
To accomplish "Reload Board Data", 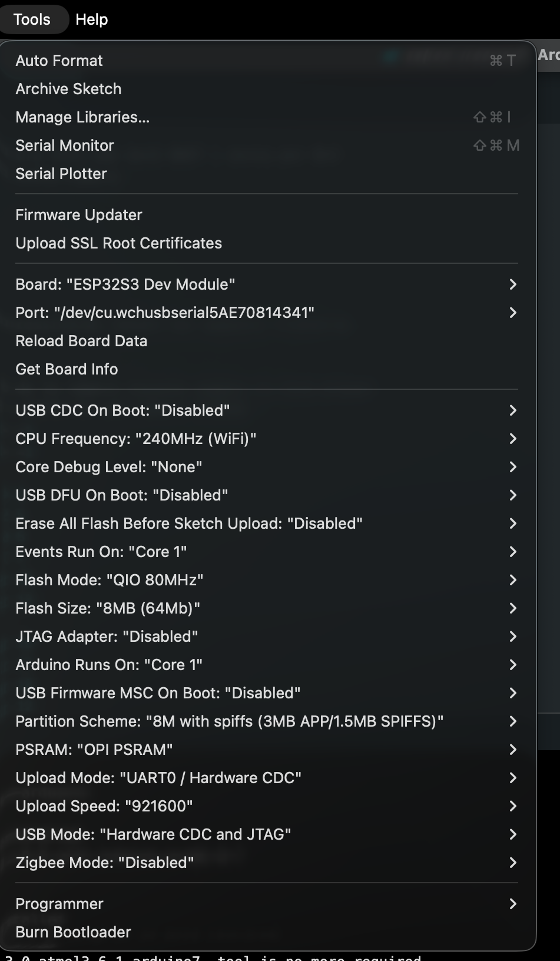I will point(81,341).
